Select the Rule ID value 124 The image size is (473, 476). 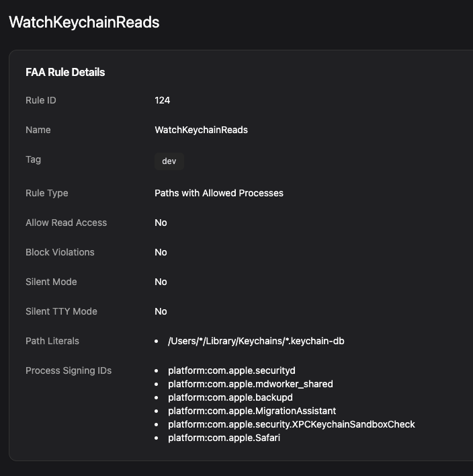tap(162, 100)
